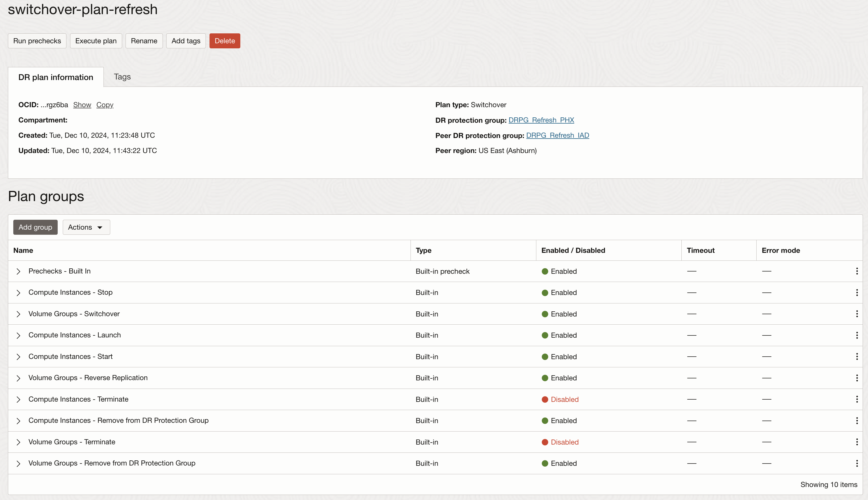The width and height of the screenshot is (868, 500).
Task: Click the Run prechecks button
Action: (x=37, y=41)
